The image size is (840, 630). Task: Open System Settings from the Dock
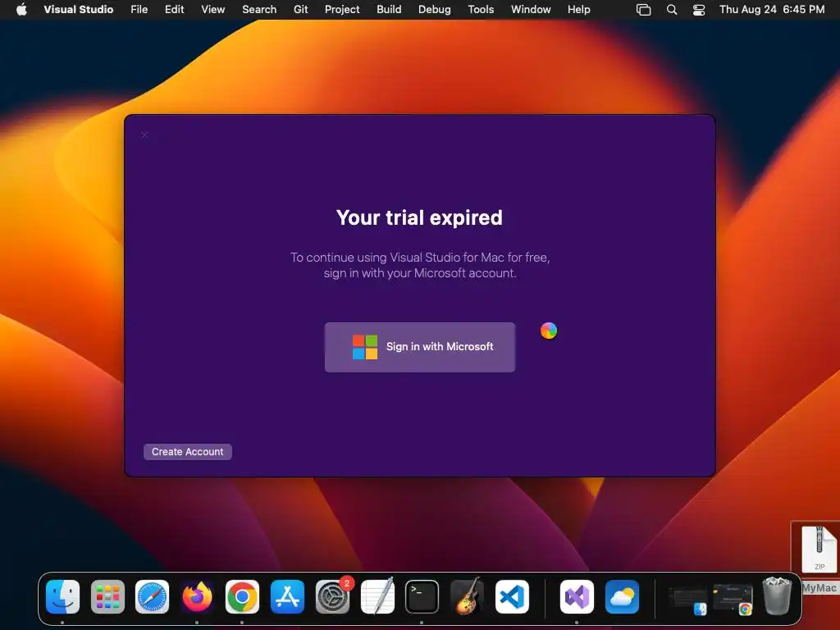(x=332, y=596)
